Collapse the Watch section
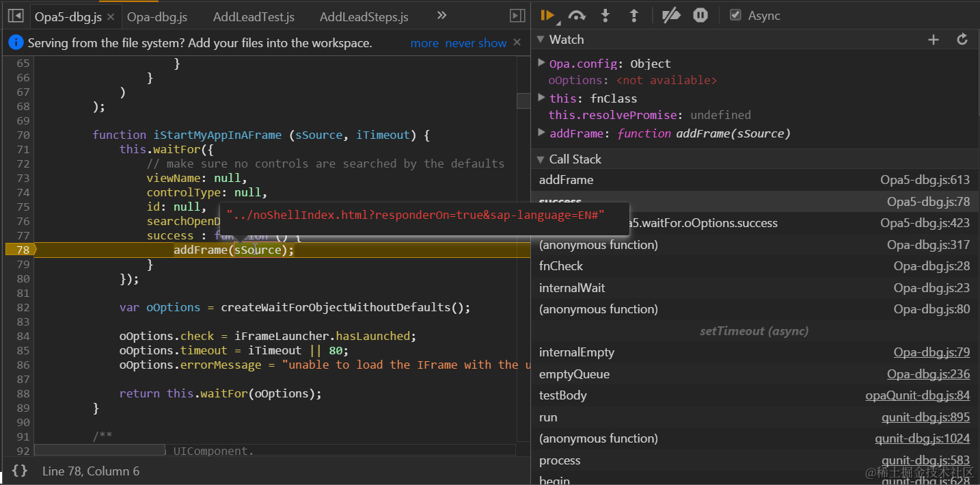This screenshot has height=485, width=980. point(540,40)
